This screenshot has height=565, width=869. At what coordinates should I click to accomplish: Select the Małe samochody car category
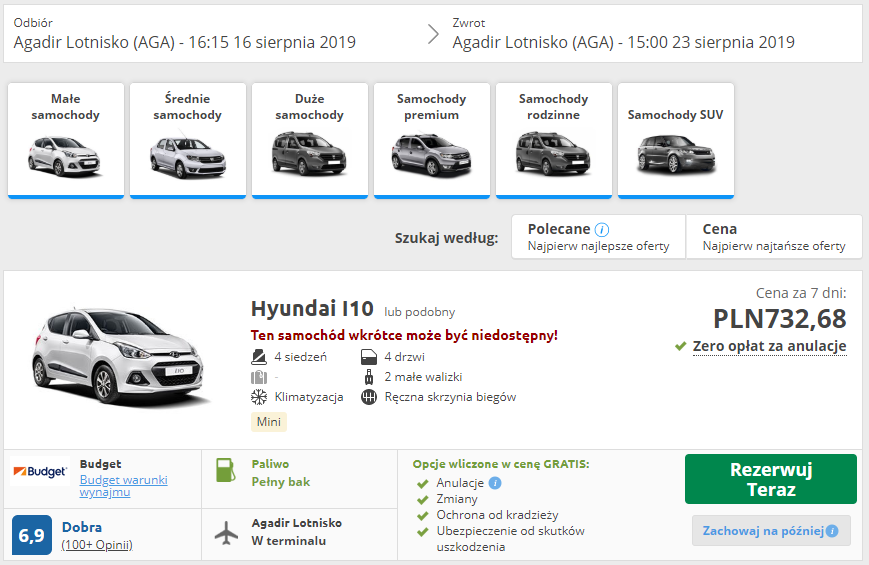[x=65, y=140]
